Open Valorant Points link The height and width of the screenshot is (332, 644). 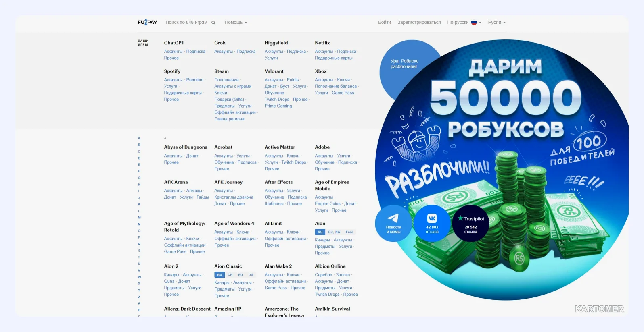293,80
